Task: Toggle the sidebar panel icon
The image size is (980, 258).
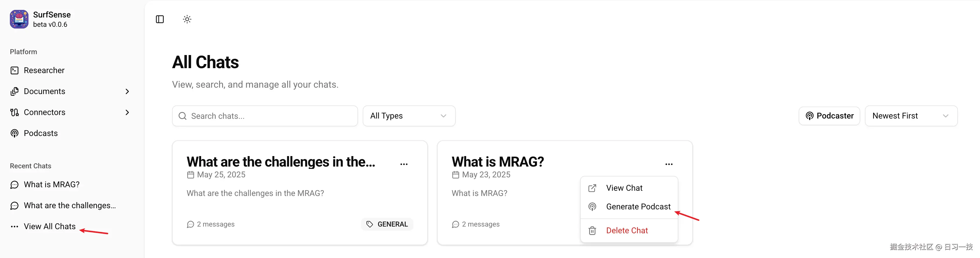Action: click(160, 19)
